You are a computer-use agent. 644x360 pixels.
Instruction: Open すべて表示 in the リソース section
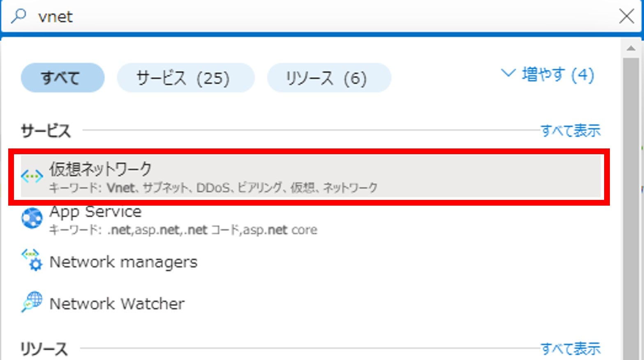570,348
